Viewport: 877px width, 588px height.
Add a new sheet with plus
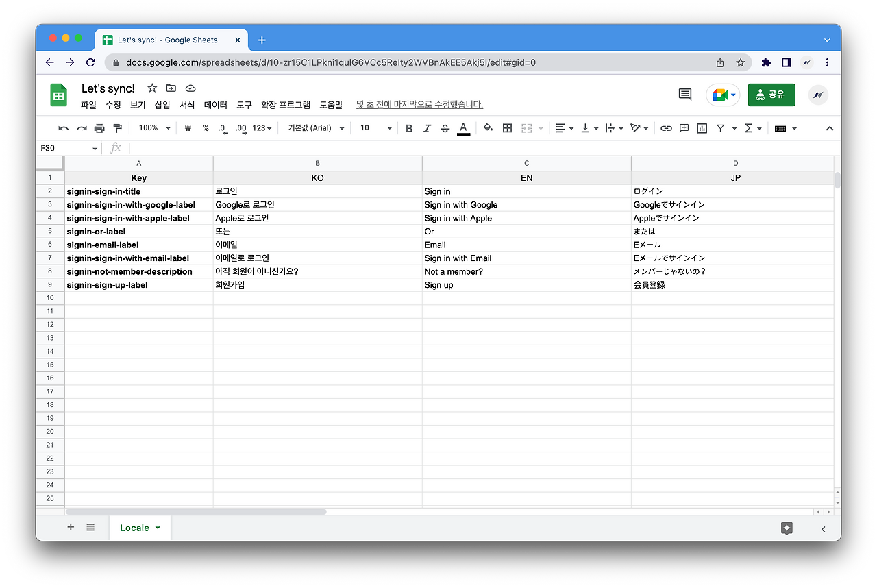(71, 527)
